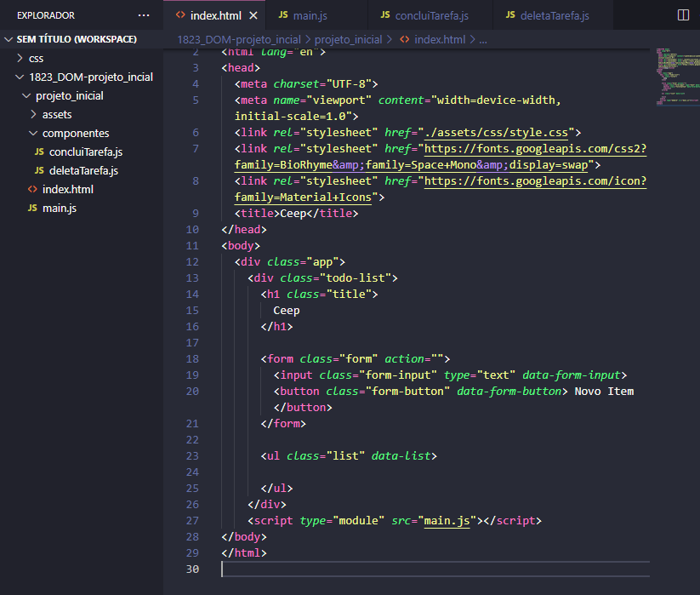Click breadcrumb projeto_inicial
The image size is (700, 595).
348,40
